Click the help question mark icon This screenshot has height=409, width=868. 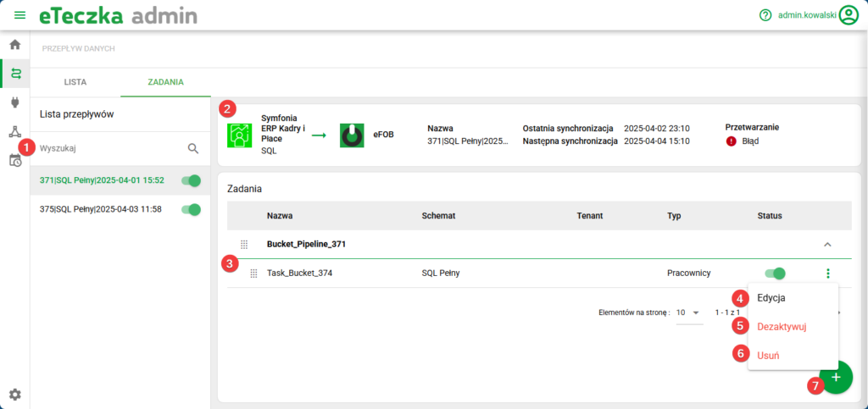(x=765, y=15)
